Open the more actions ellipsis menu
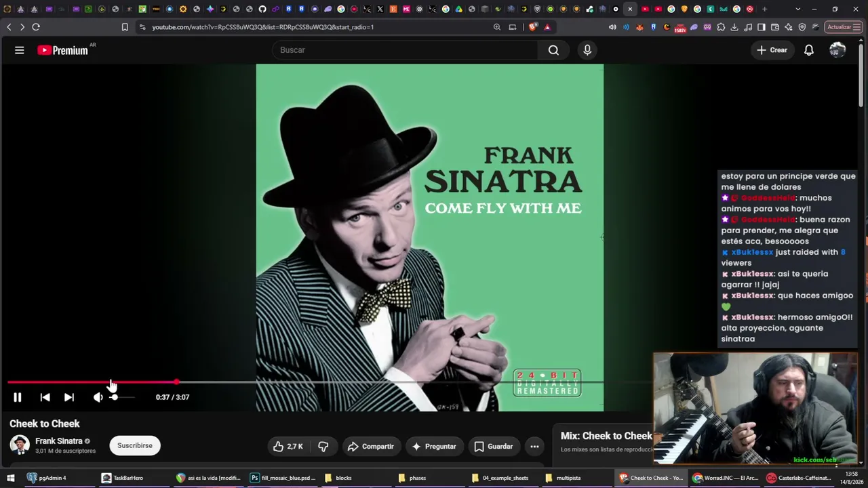Viewport: 868px width, 488px height. click(x=534, y=446)
